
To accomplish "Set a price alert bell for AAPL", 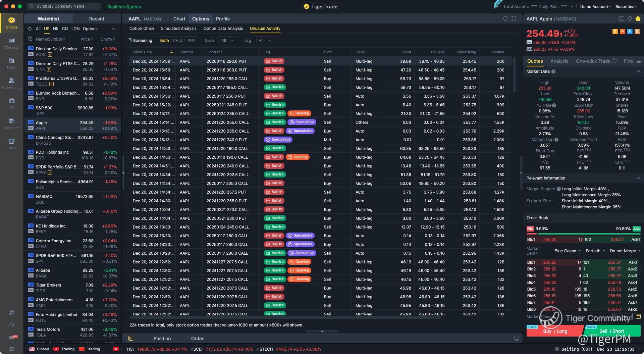I will tap(630, 19).
